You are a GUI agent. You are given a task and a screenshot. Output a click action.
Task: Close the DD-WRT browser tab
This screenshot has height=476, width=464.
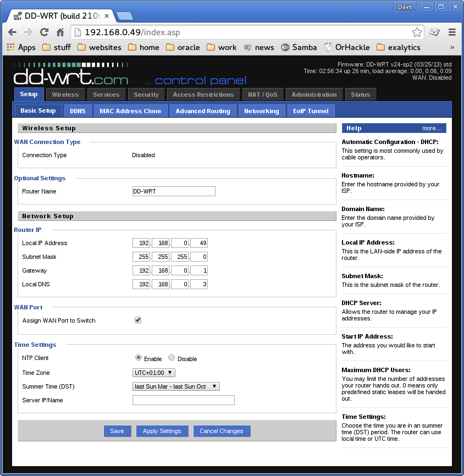click(x=107, y=16)
